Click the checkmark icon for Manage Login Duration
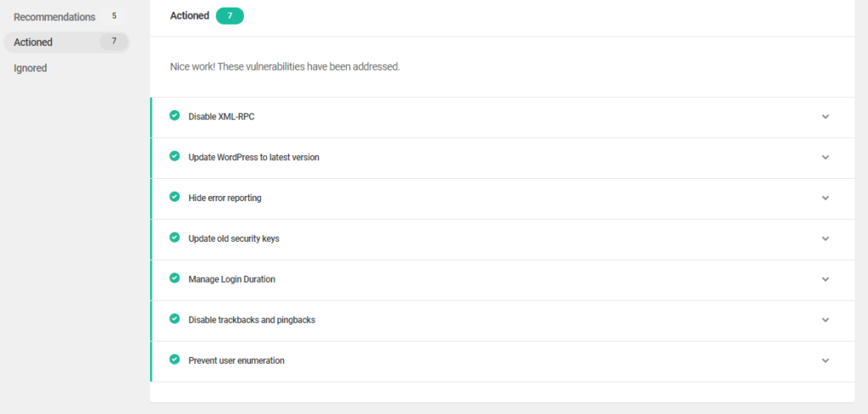 175,278
